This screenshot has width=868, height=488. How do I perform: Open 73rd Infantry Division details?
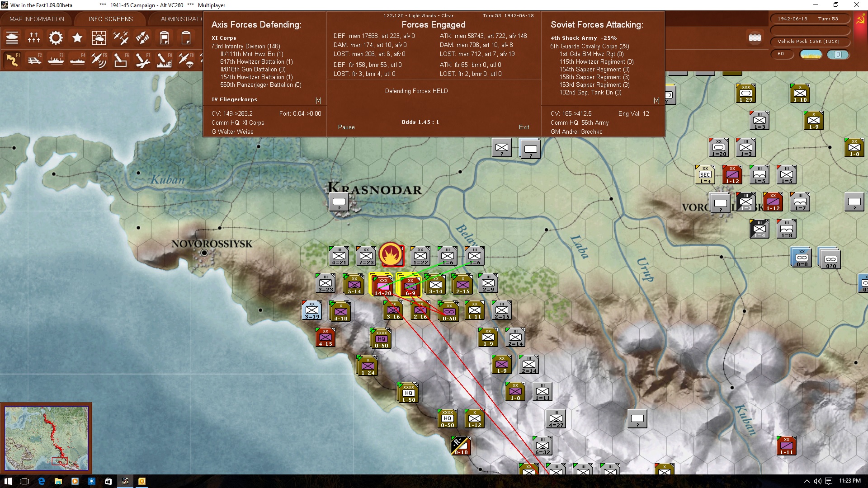click(245, 46)
